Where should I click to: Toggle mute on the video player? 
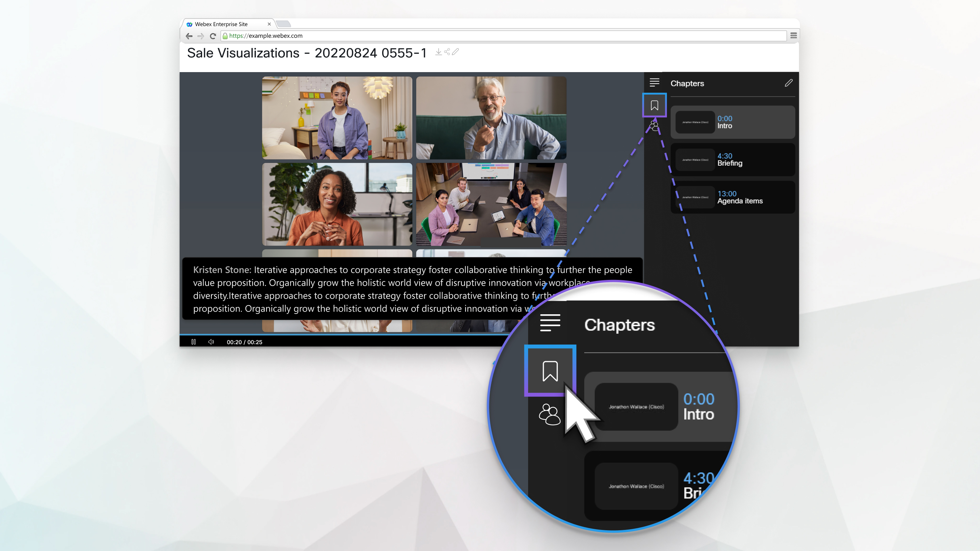coord(211,342)
